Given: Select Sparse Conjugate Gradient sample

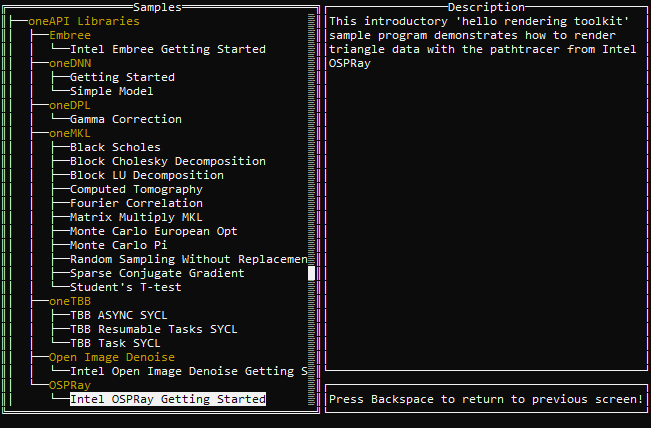Looking at the screenshot, I should [x=157, y=273].
